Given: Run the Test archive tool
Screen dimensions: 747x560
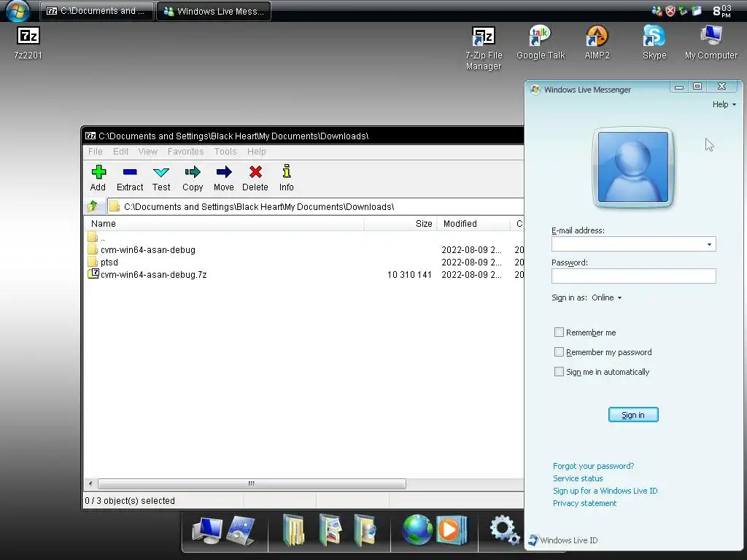Looking at the screenshot, I should tap(161, 178).
